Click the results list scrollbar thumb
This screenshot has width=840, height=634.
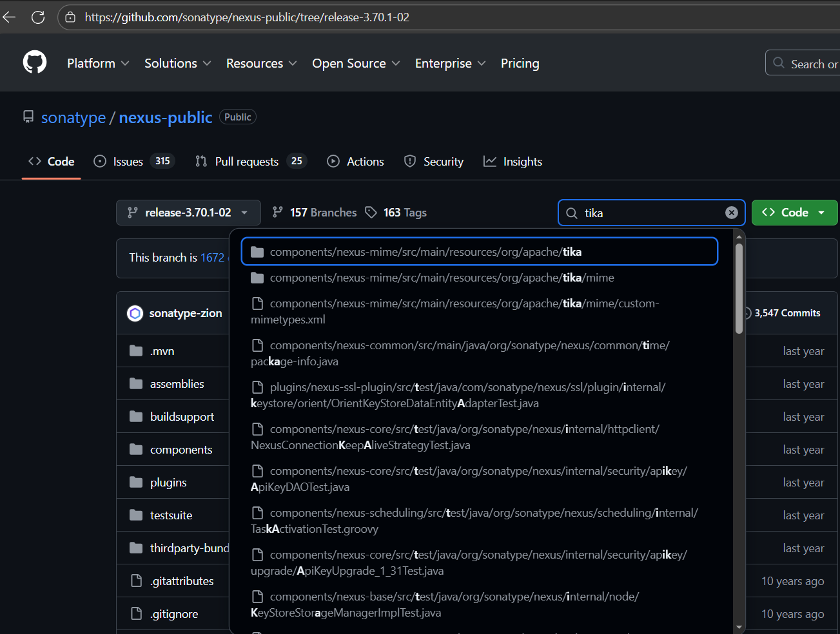tap(739, 289)
